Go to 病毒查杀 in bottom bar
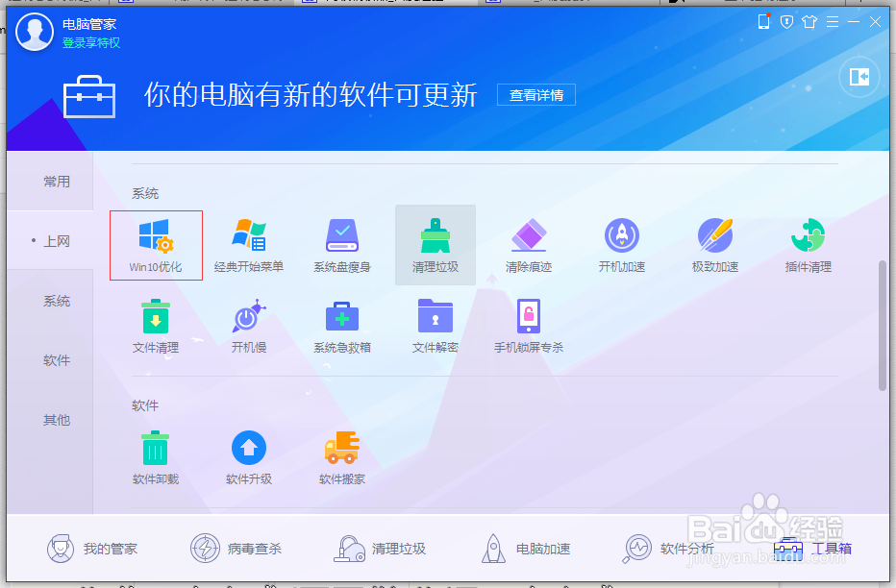The height and width of the screenshot is (588, 896). pyautogui.click(x=236, y=549)
